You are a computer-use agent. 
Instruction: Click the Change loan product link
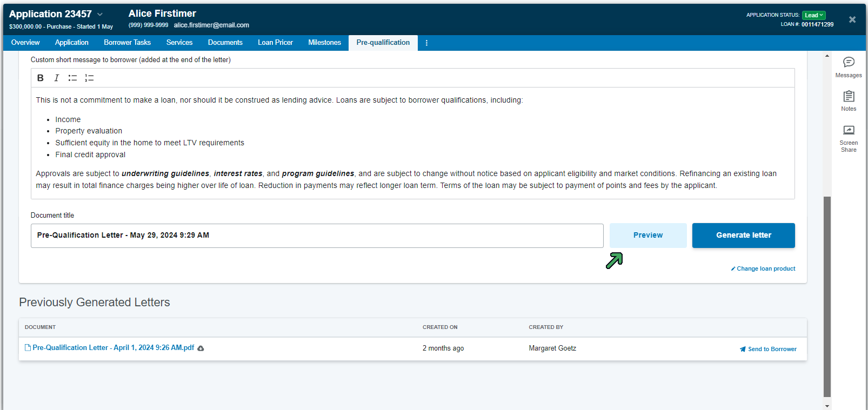[765, 268]
